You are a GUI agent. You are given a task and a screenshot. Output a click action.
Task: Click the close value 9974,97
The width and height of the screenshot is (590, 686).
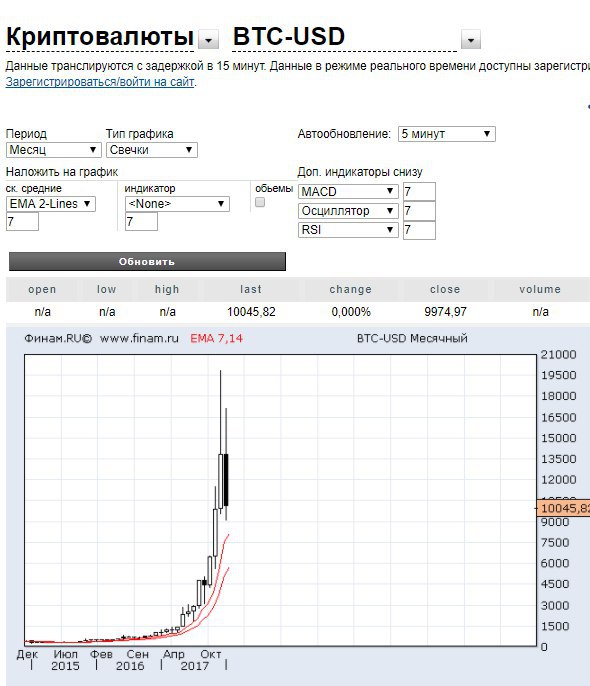[x=445, y=312]
